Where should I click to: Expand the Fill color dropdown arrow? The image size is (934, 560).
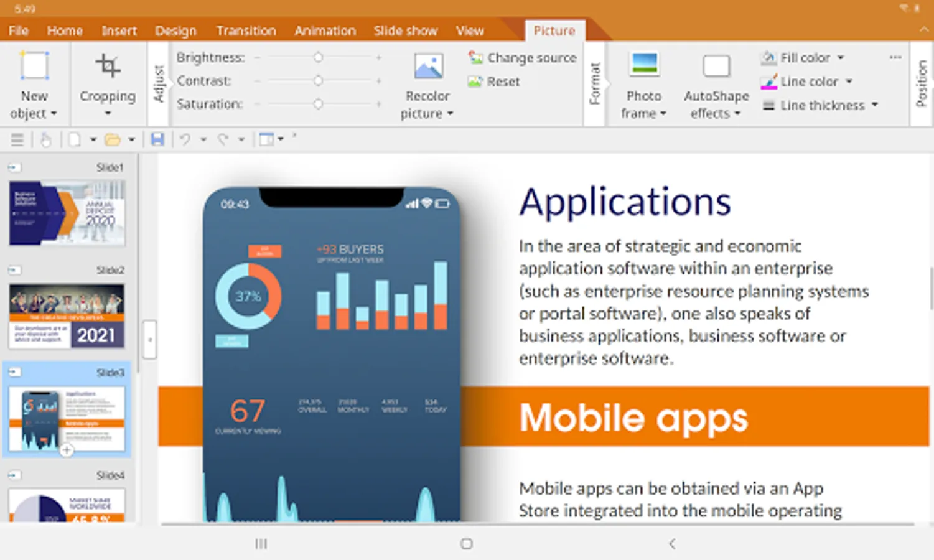pyautogui.click(x=841, y=58)
